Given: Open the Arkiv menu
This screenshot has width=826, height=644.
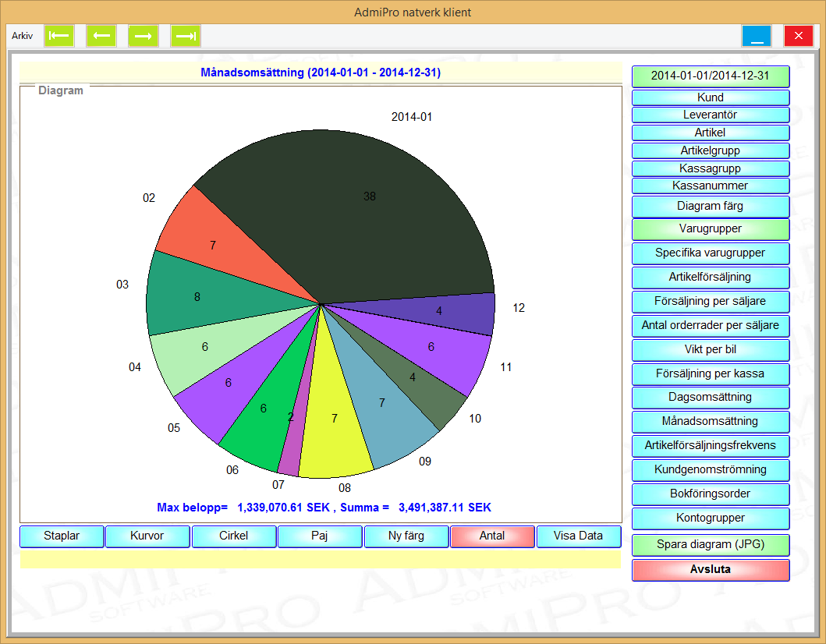Looking at the screenshot, I should (22, 36).
